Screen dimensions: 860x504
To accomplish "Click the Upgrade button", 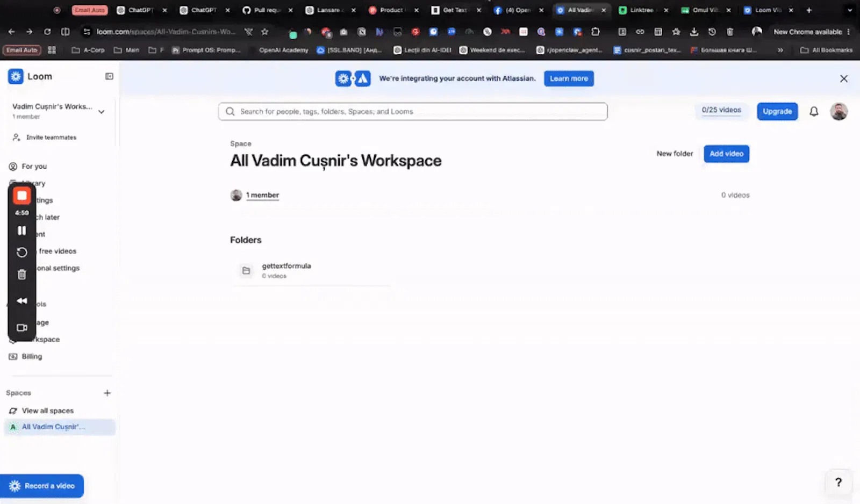I will click(777, 112).
